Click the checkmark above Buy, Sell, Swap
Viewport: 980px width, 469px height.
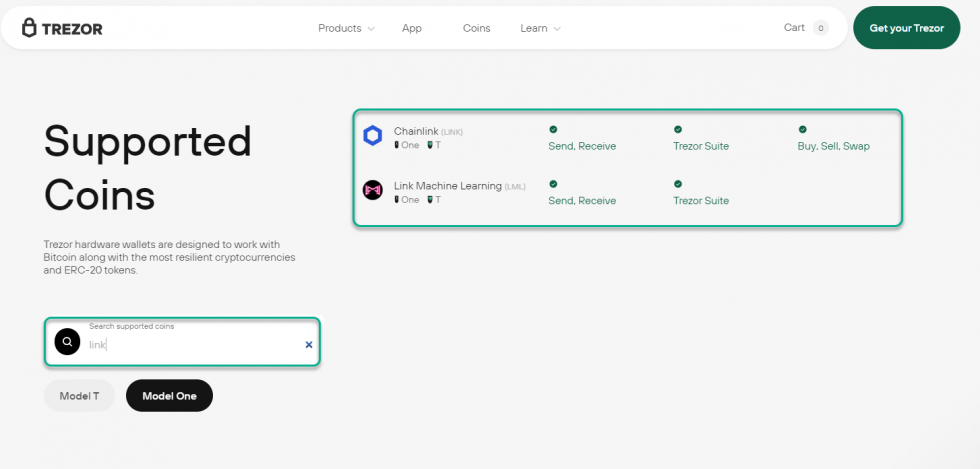(802, 129)
